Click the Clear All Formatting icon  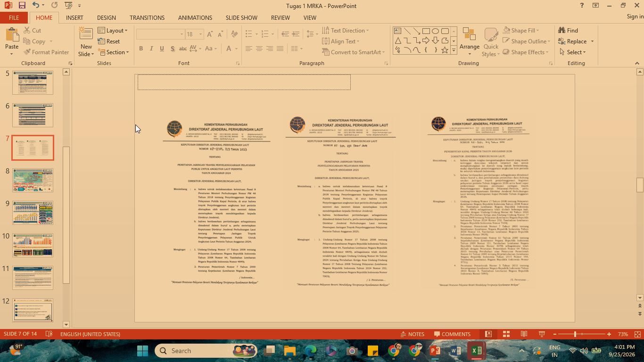point(234,34)
